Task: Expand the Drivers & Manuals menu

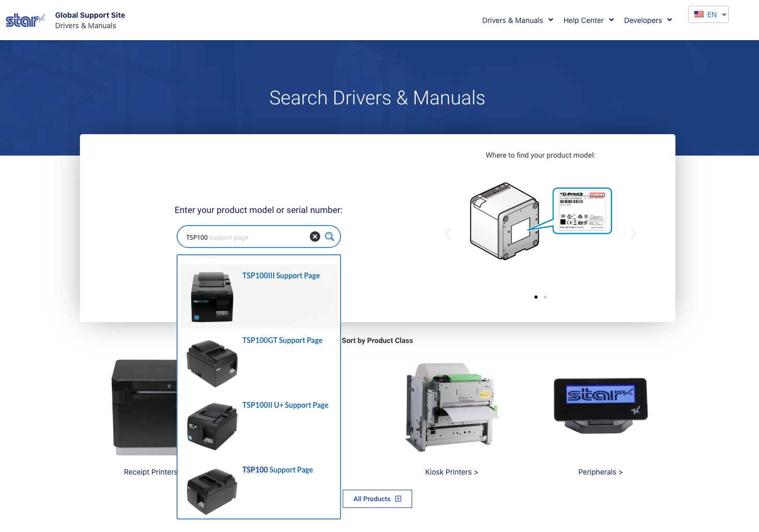Action: click(517, 20)
